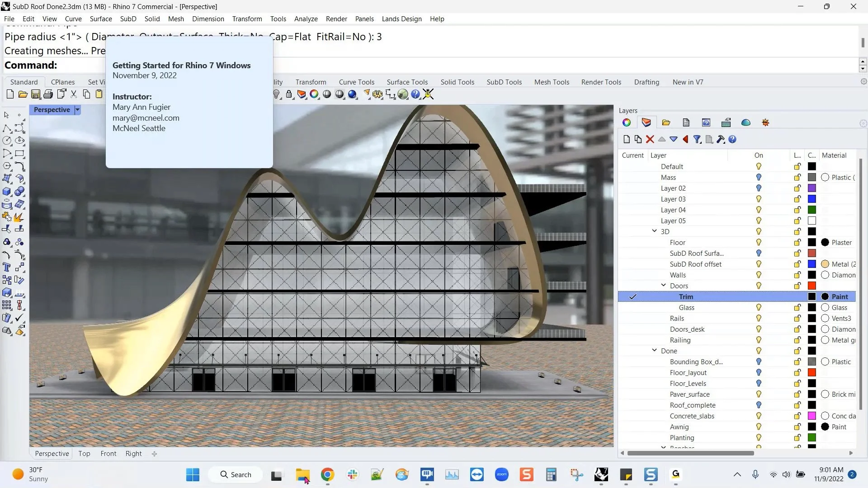The height and width of the screenshot is (488, 868).
Task: Click the Material column header
Action: click(x=834, y=155)
